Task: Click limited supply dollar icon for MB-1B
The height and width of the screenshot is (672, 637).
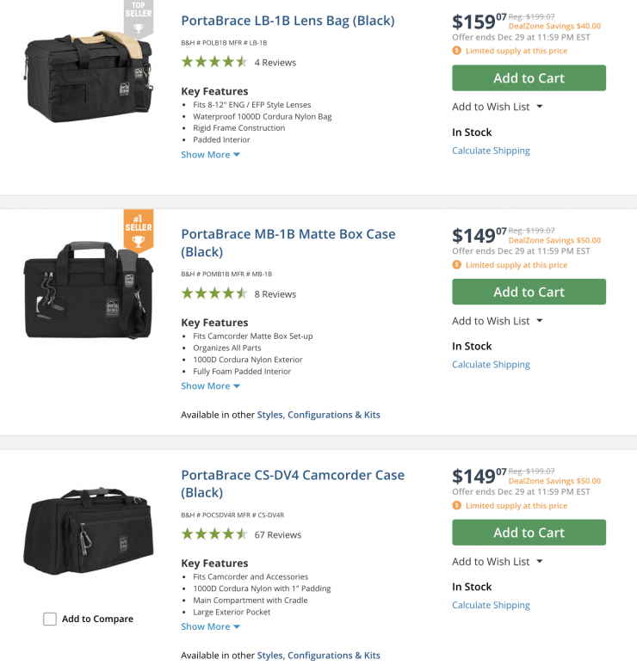Action: pyautogui.click(x=457, y=265)
